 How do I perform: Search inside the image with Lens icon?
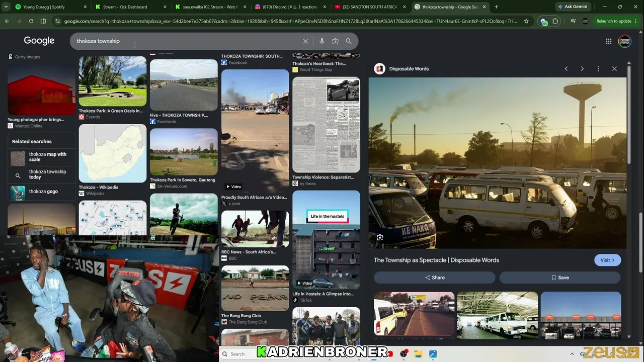pyautogui.click(x=380, y=237)
